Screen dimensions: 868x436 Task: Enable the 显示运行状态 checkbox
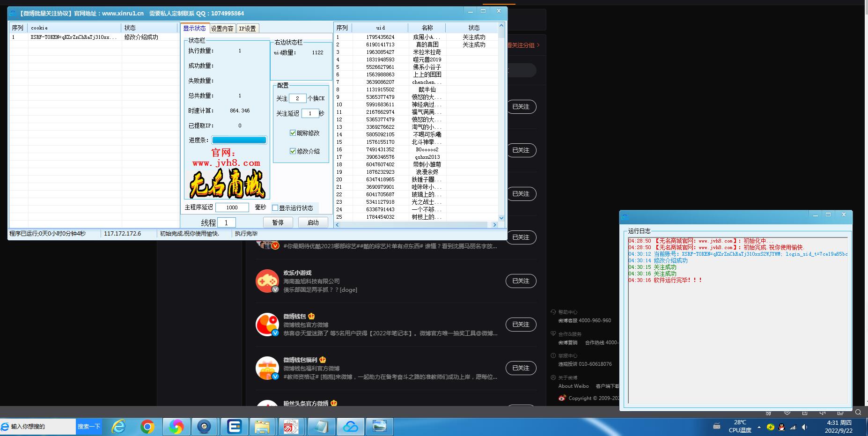pos(275,208)
